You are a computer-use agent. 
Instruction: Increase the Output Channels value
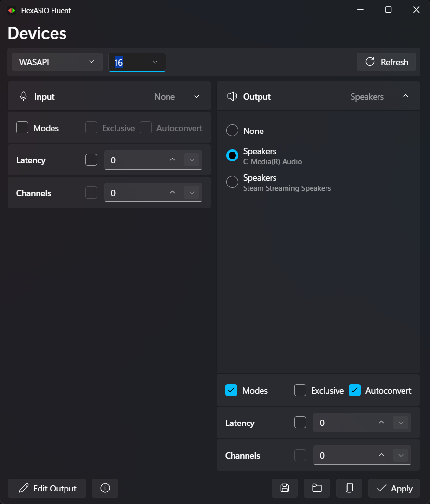pos(381,455)
